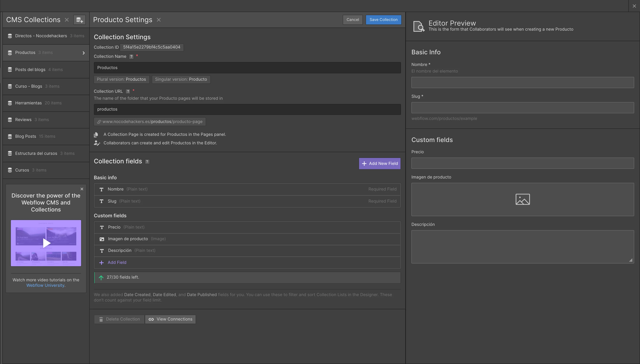Image resolution: width=640 pixels, height=364 pixels.
Task: Select Directos - Nocodehackers collection
Action: [41, 36]
